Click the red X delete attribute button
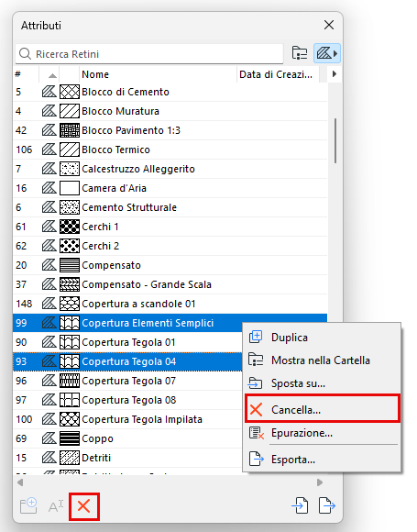Image resolution: width=417 pixels, height=532 pixels. tap(83, 506)
